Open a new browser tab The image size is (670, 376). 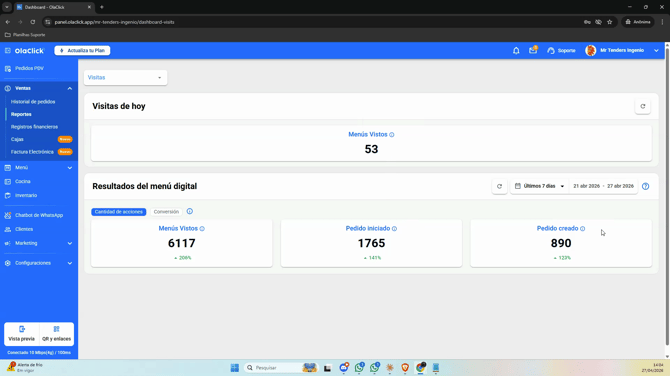(102, 7)
